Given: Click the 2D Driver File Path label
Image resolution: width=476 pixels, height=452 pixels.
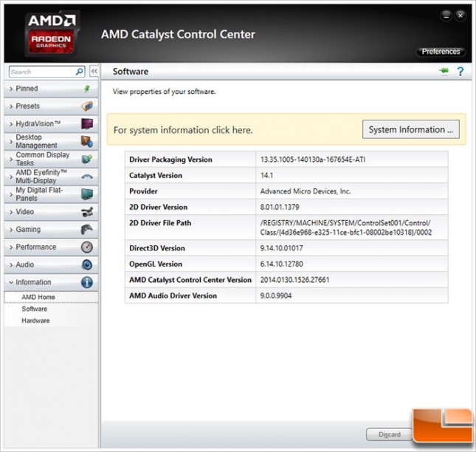Looking at the screenshot, I should click(x=160, y=222).
